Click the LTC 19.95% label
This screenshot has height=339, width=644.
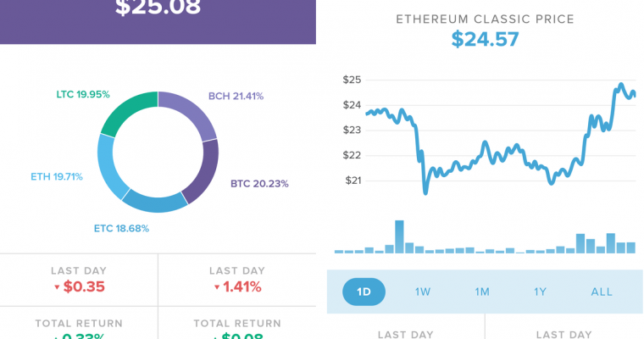81,94
